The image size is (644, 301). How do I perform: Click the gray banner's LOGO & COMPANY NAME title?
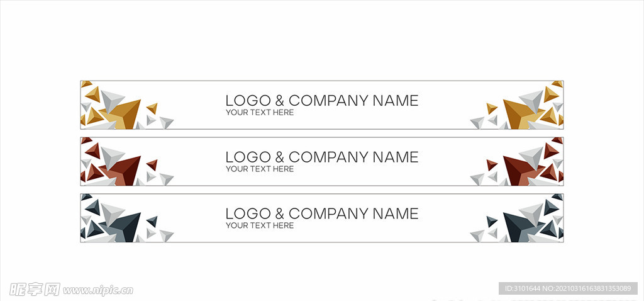[x=321, y=213]
